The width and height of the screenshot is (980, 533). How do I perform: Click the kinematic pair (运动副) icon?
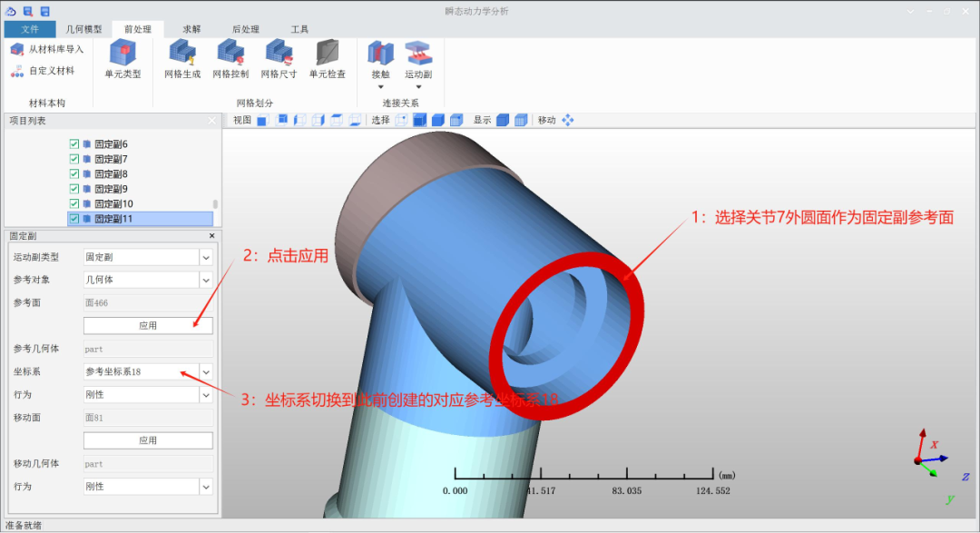(418, 54)
